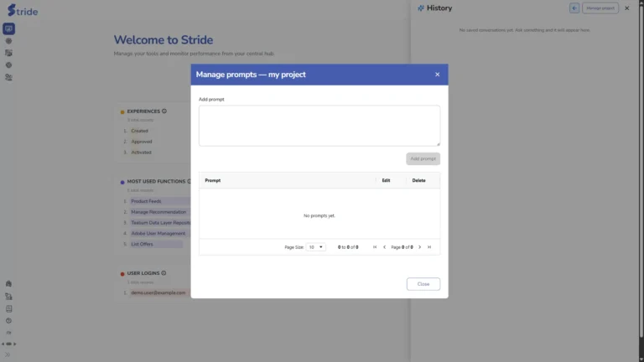Open the help circle icon in the sidebar

tap(8, 321)
